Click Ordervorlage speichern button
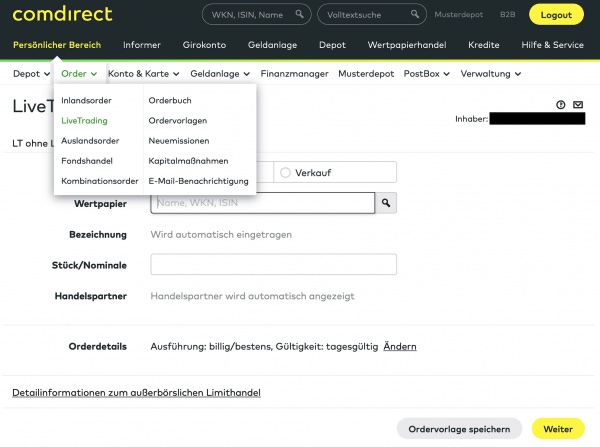 (x=459, y=429)
